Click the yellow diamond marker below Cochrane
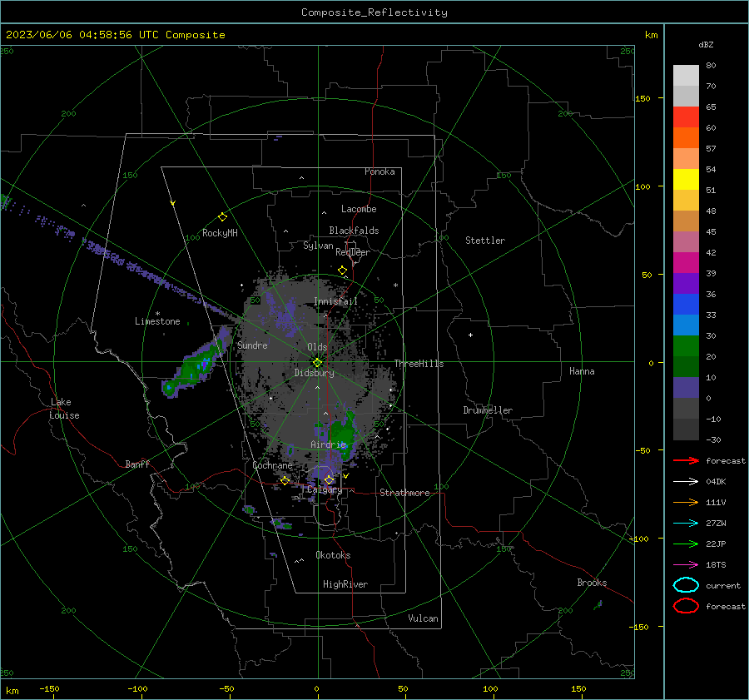 (285, 481)
